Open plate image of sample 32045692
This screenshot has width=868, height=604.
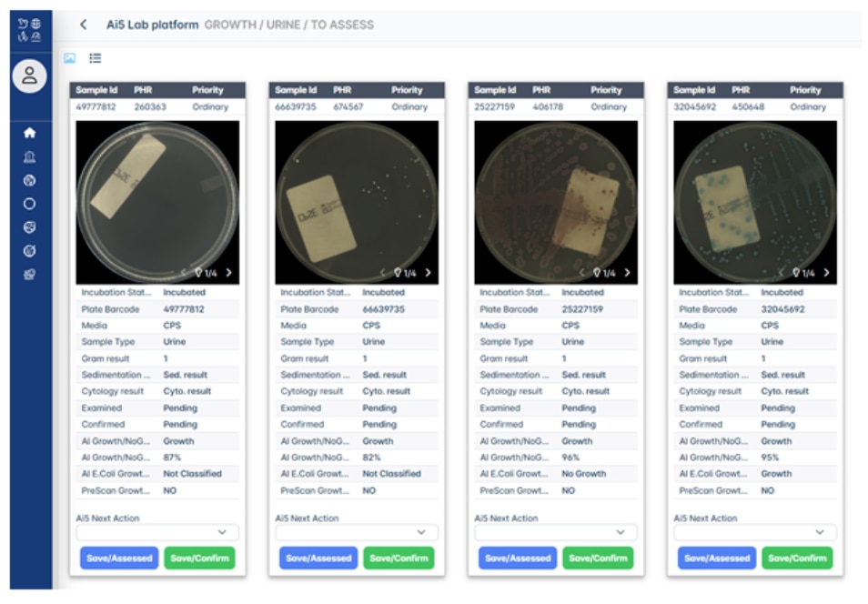coord(755,202)
